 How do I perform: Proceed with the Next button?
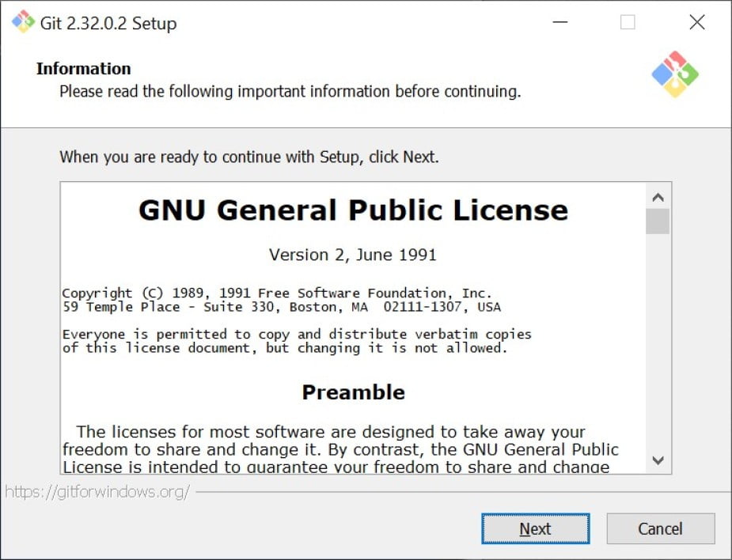point(536,528)
